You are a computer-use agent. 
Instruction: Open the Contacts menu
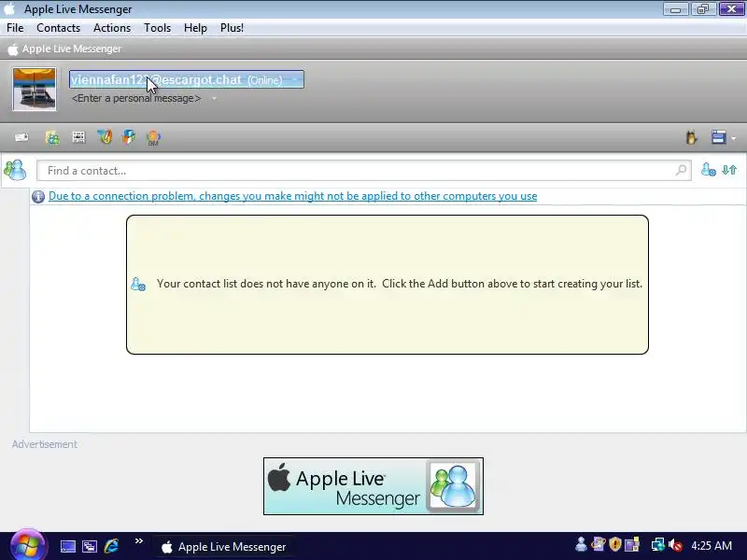coord(59,28)
